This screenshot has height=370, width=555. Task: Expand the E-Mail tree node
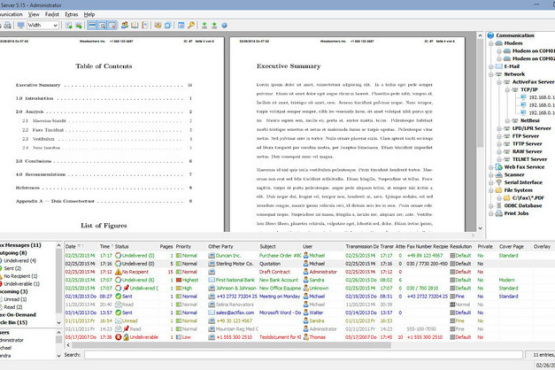[491, 67]
